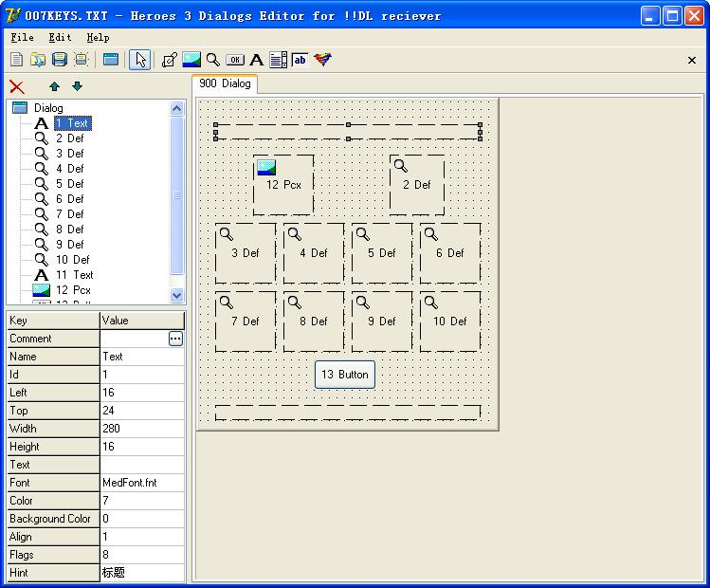Click the tree vertical scrollbar thumb
The width and height of the screenshot is (710, 588).
tap(176, 195)
